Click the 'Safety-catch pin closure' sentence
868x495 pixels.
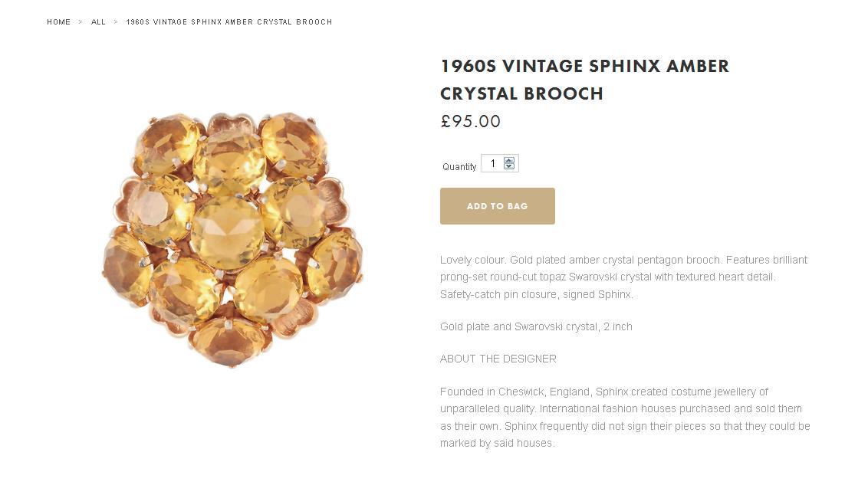click(537, 294)
